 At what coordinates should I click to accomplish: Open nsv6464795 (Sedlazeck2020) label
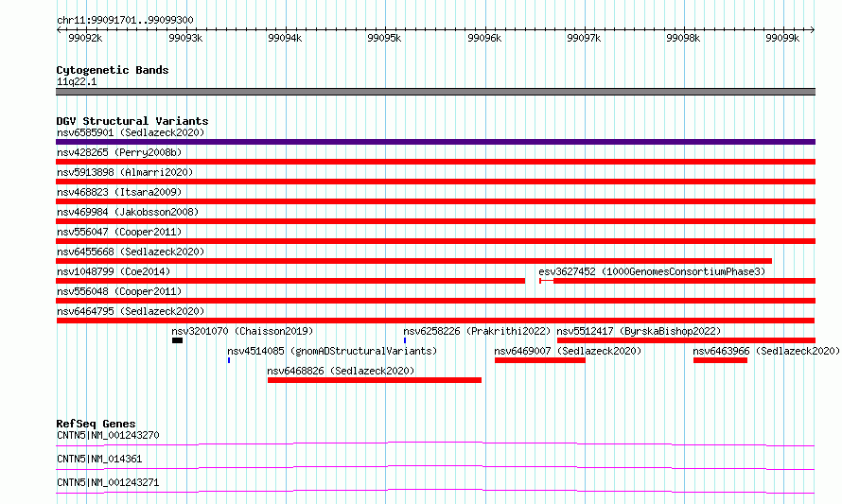[x=131, y=311]
